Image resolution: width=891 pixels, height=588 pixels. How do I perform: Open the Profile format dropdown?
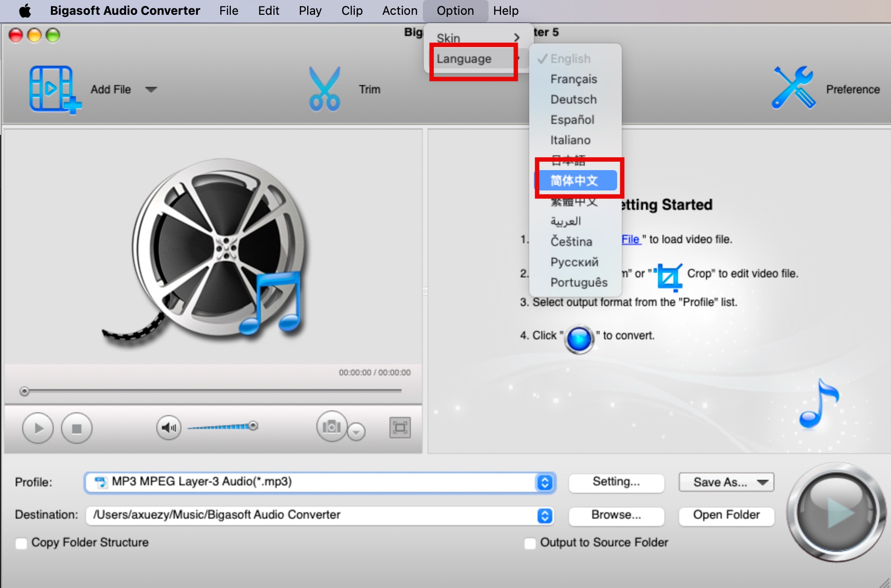coord(544,483)
